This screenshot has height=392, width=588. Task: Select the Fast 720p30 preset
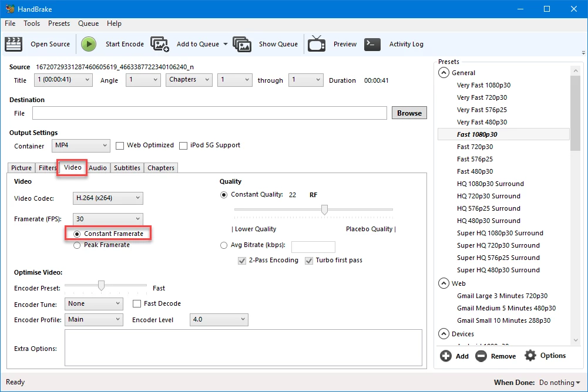tap(475, 147)
